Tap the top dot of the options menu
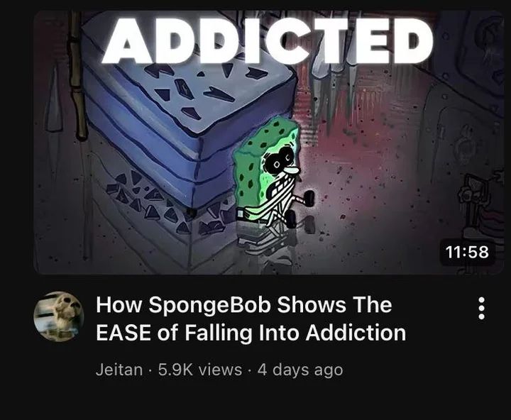Screen dimensions: 511x420 click(482, 300)
